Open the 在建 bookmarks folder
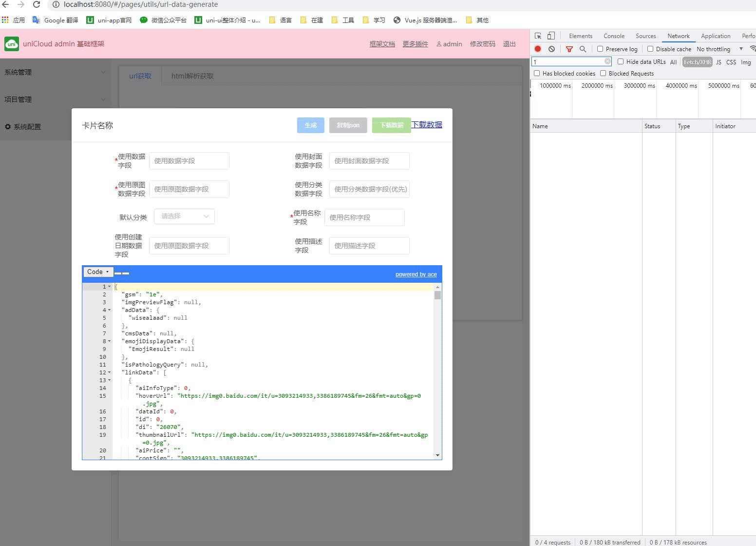Viewport: 756px width, 546px height. tap(311, 20)
